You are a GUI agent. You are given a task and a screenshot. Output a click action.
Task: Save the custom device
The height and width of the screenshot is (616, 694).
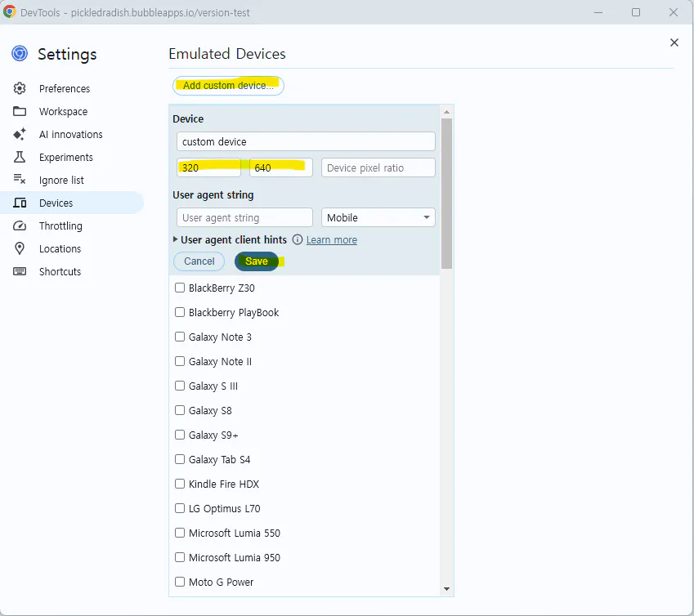(257, 261)
